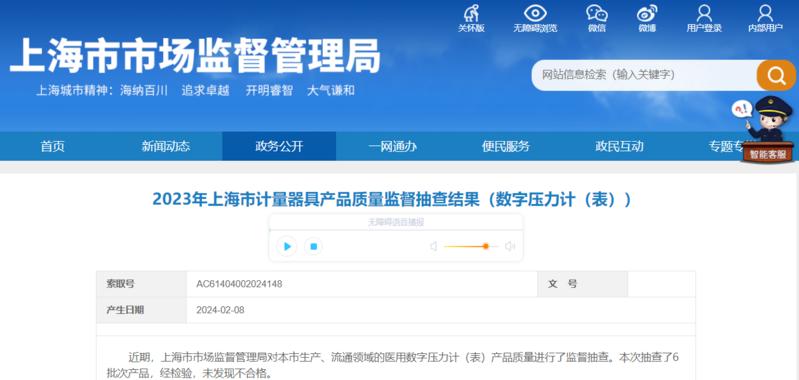Play the accessibility audio reading
Image resolution: width=799 pixels, height=380 pixels.
click(287, 247)
